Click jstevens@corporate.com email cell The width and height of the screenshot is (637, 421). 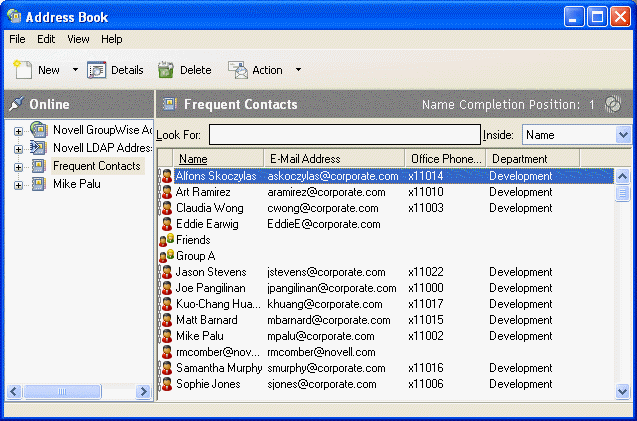[326, 272]
